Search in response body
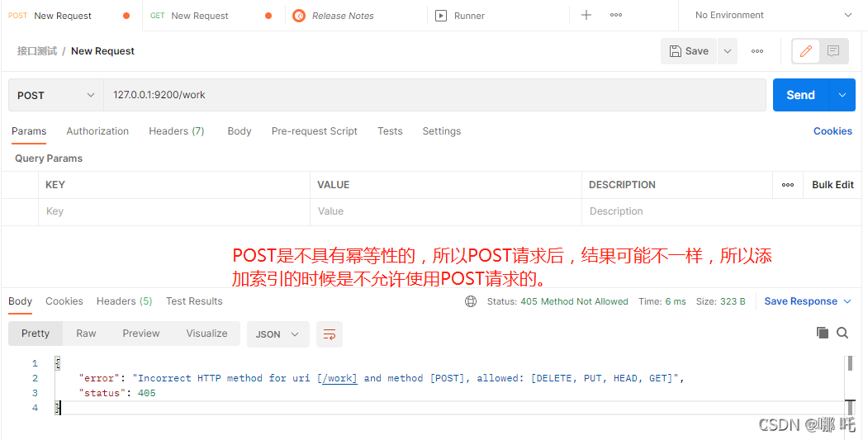The height and width of the screenshot is (440, 868). point(842,333)
